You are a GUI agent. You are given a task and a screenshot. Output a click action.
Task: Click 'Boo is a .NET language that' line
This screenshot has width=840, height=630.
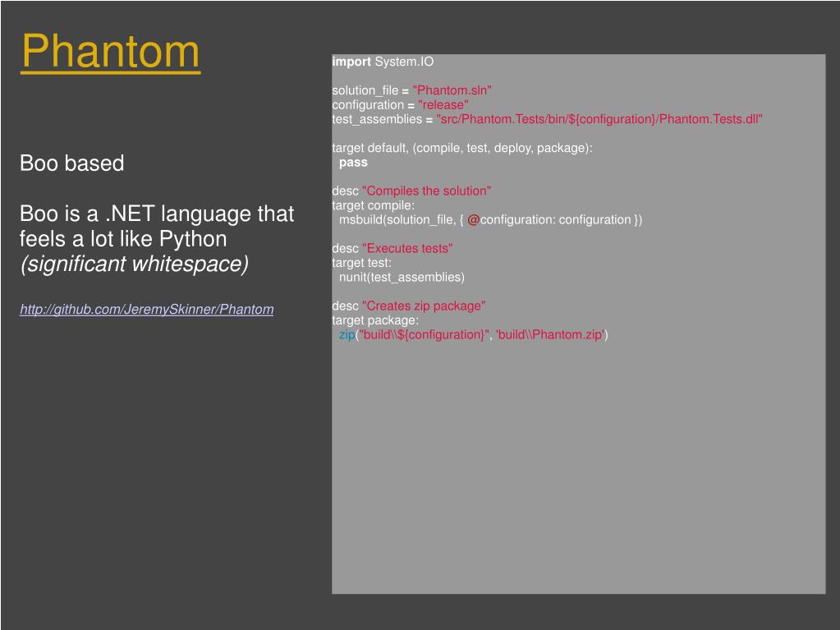coord(157,214)
